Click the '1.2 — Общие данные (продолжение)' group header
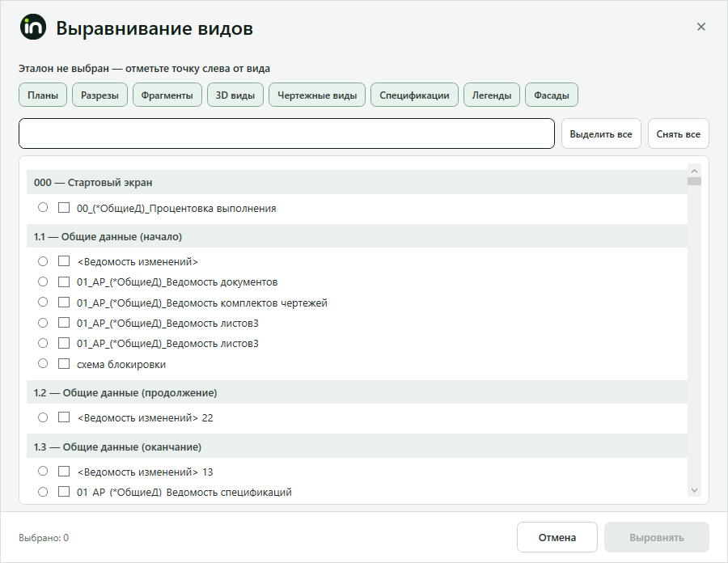728x563 pixels. [x=357, y=392]
